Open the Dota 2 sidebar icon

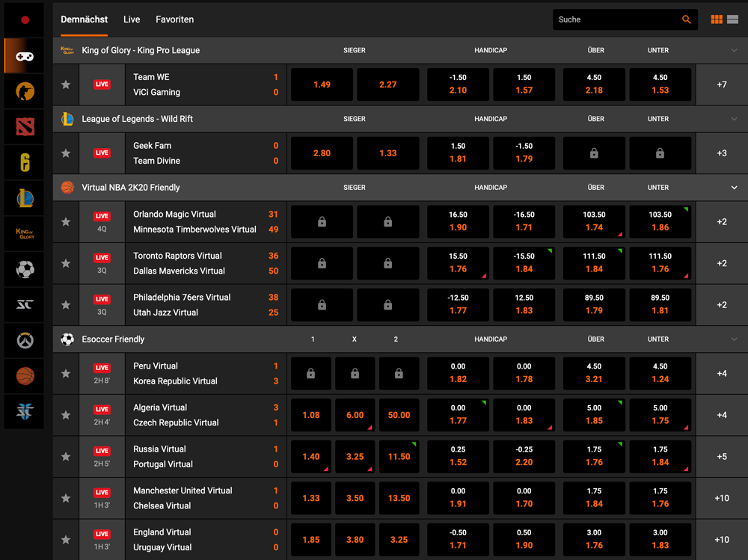[x=25, y=127]
